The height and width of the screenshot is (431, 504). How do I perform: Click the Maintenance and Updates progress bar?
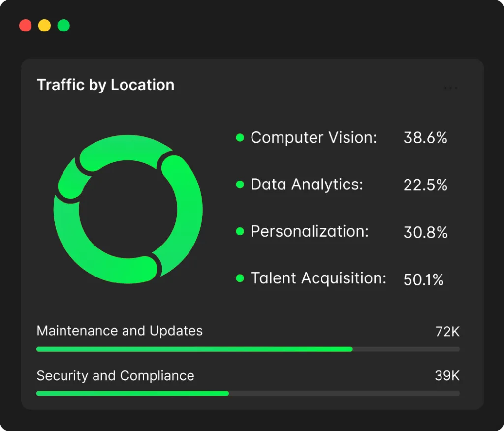(248, 349)
